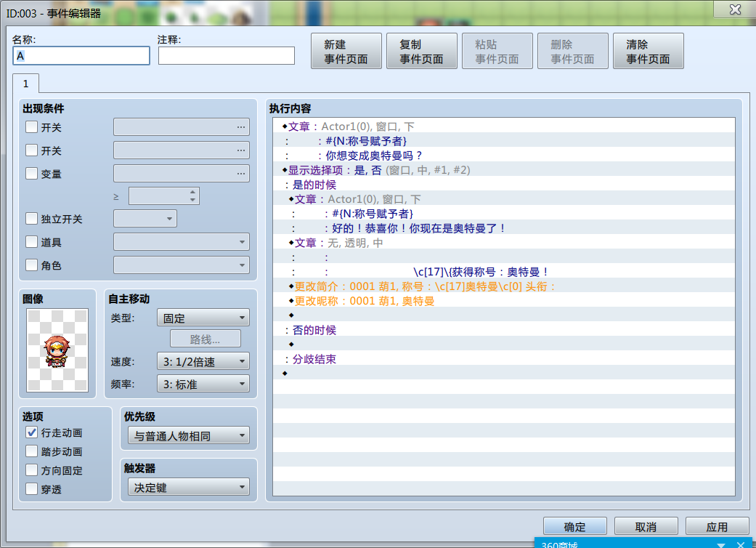Expand the 道具 dropdown list

182,242
